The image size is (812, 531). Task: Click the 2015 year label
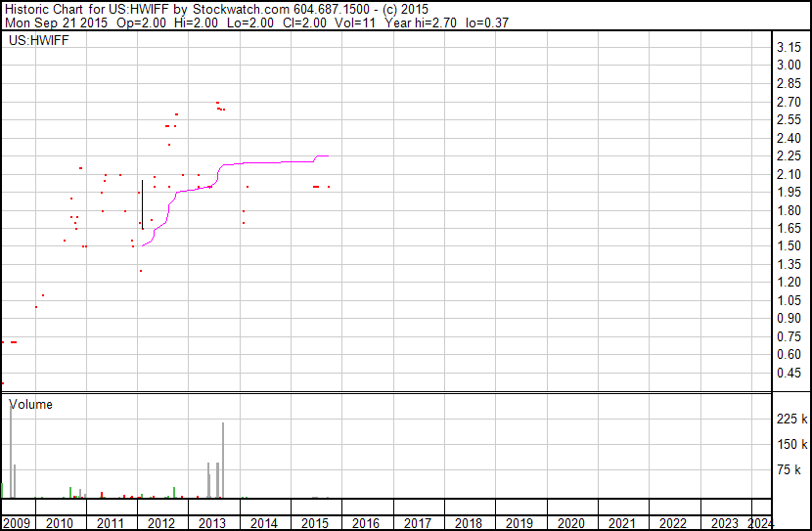pos(315,523)
